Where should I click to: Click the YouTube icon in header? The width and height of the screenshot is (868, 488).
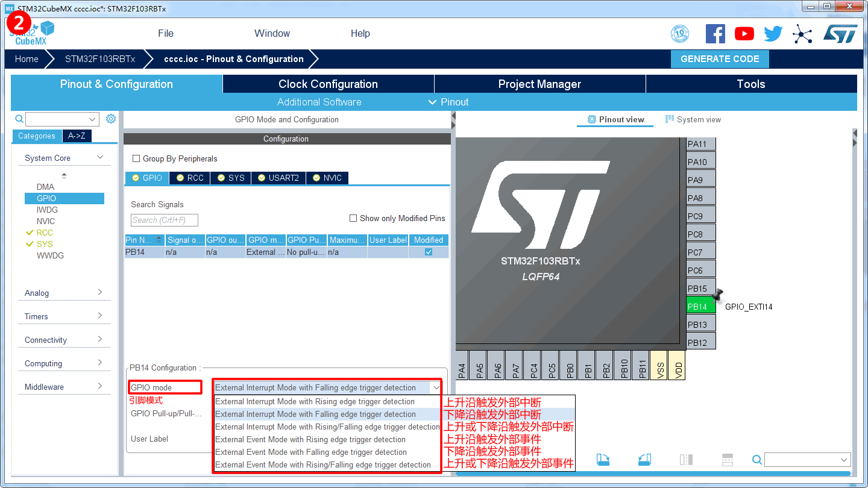[744, 34]
